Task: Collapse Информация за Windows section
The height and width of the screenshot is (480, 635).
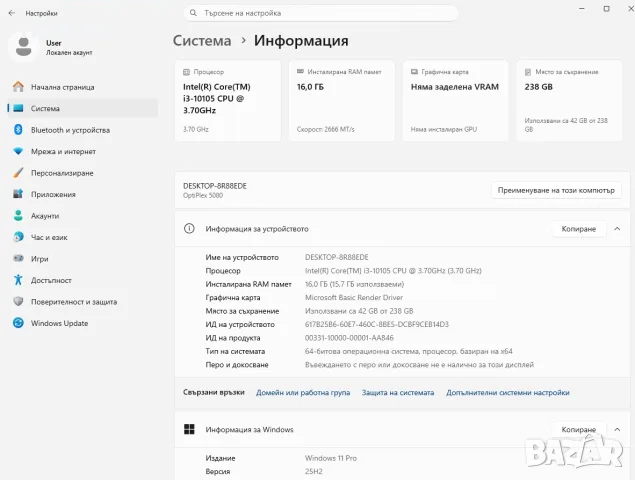Action: coord(617,429)
